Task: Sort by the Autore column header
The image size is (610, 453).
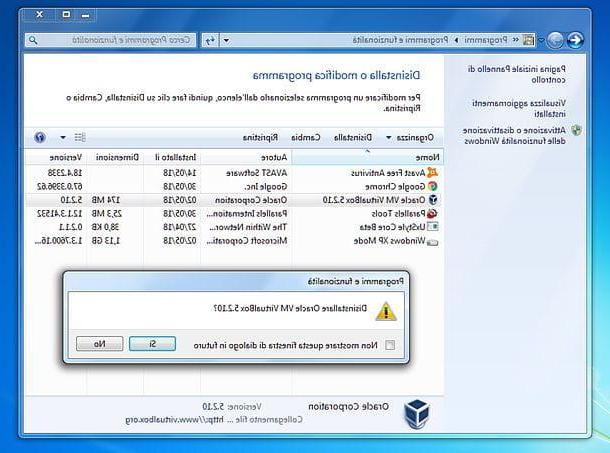Action: click(246, 157)
